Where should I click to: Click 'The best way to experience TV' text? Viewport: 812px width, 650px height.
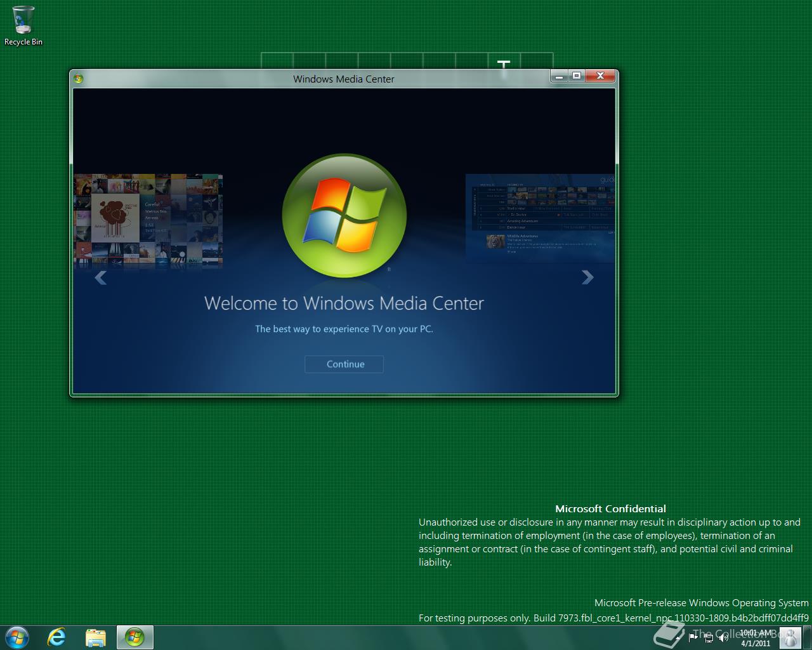[x=344, y=329]
